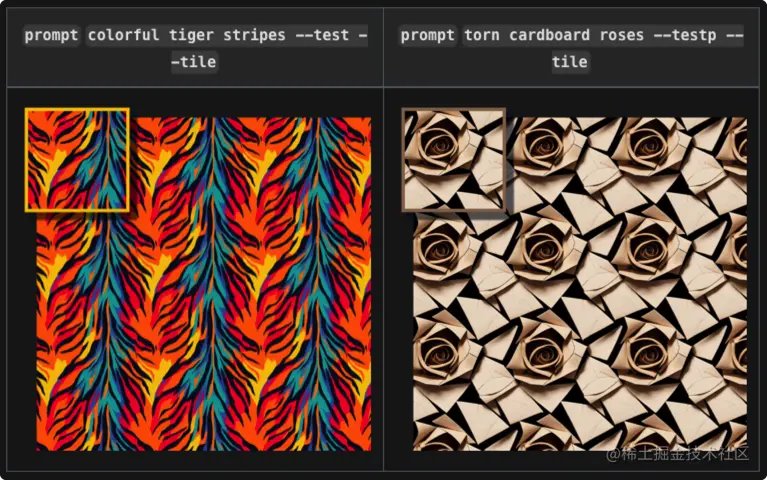
Task: Click the word "torn" in the right prompt
Action: coord(482,35)
